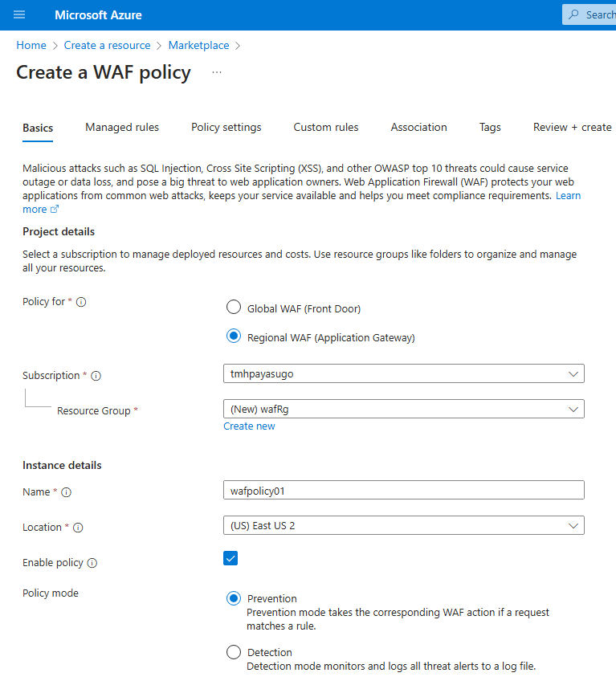Screen dimensions: 616x685
Task: Click the Name info icon
Action: 66,492
